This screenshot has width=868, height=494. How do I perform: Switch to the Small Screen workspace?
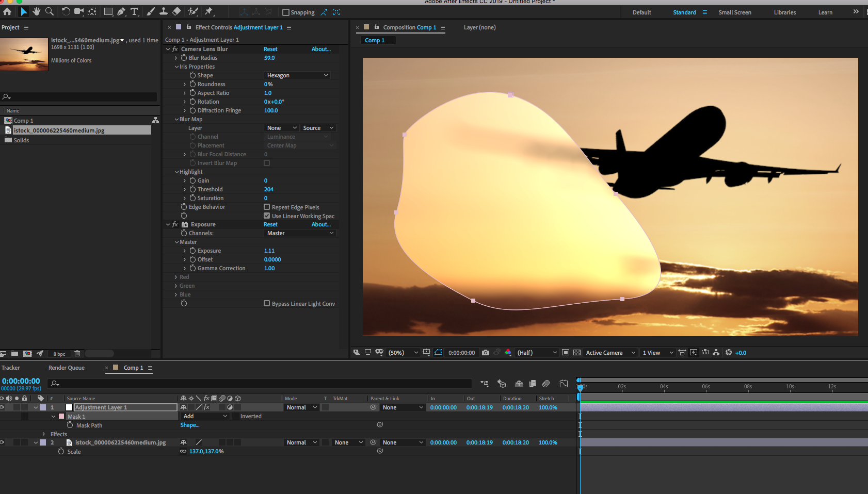coord(734,12)
